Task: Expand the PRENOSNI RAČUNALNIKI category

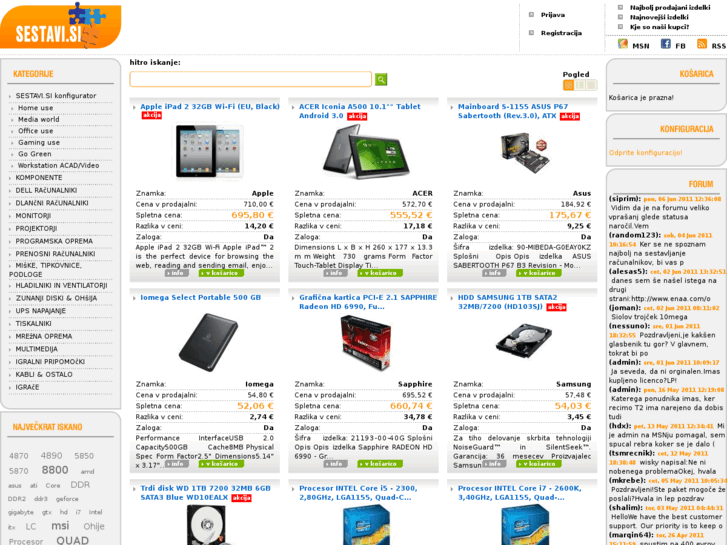Action: coord(55,254)
